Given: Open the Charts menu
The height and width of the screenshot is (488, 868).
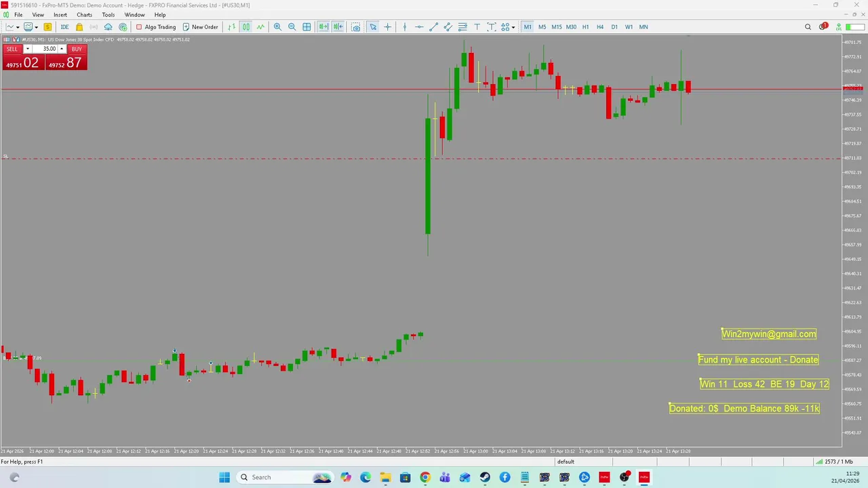Looking at the screenshot, I should tap(84, 15).
